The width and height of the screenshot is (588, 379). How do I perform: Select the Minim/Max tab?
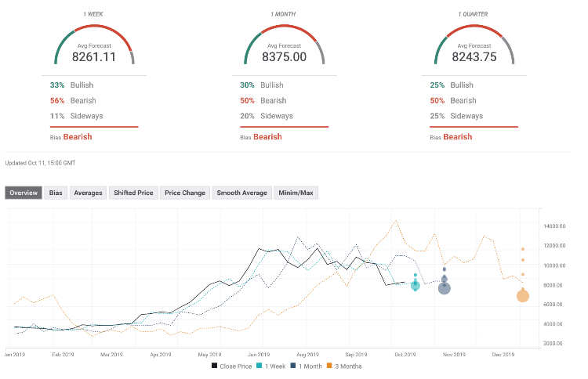coord(296,193)
